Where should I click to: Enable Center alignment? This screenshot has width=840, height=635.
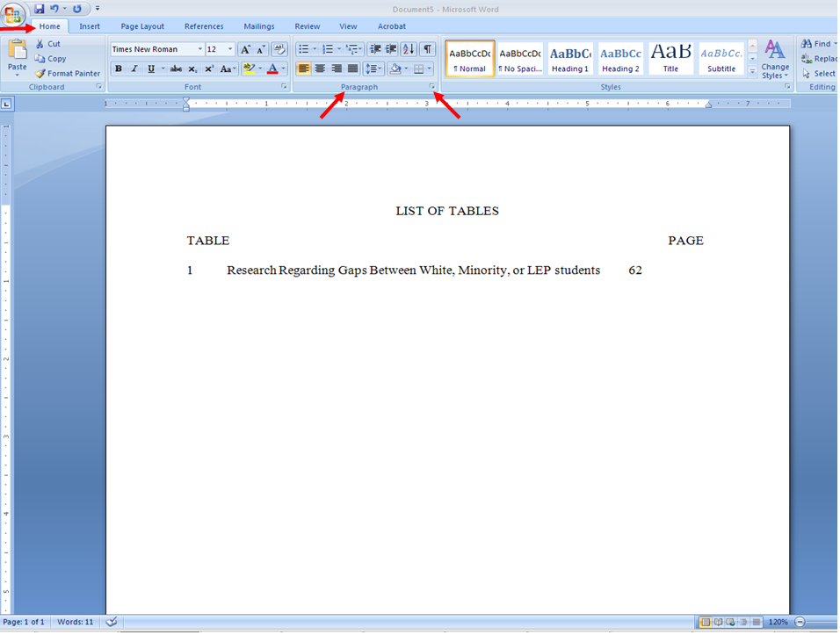pyautogui.click(x=319, y=68)
